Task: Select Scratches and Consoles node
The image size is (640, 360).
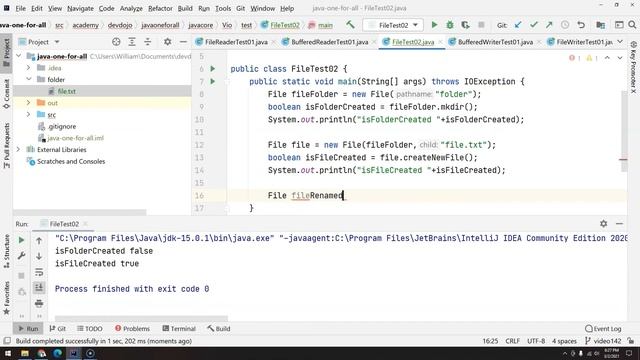Action: coord(71,161)
